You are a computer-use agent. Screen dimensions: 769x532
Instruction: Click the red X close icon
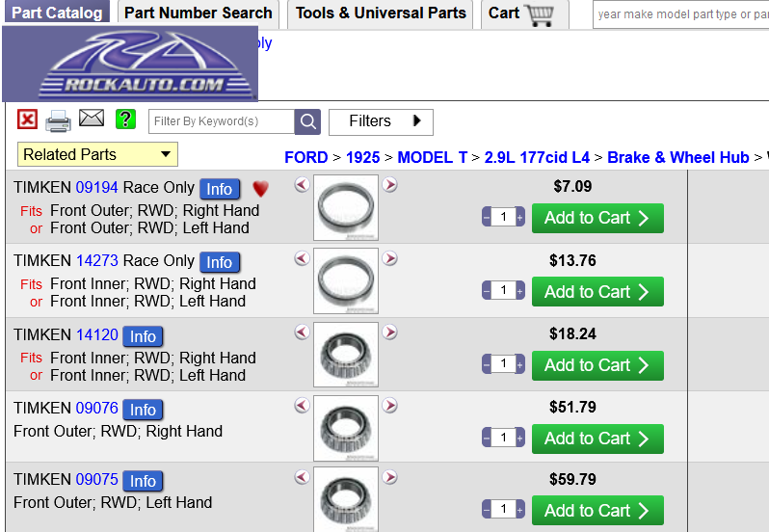[28, 120]
